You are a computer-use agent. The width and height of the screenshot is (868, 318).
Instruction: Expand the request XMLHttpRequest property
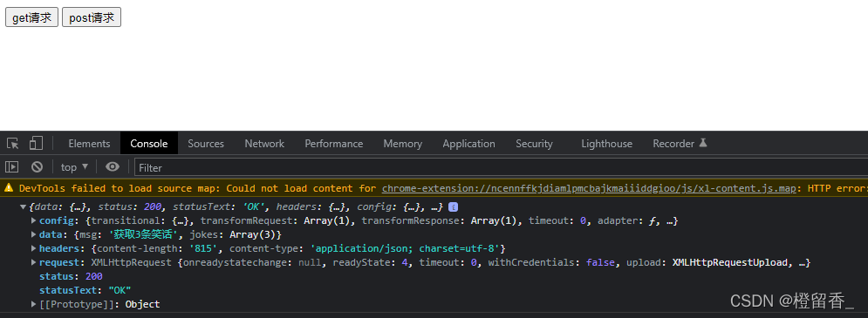(x=34, y=263)
